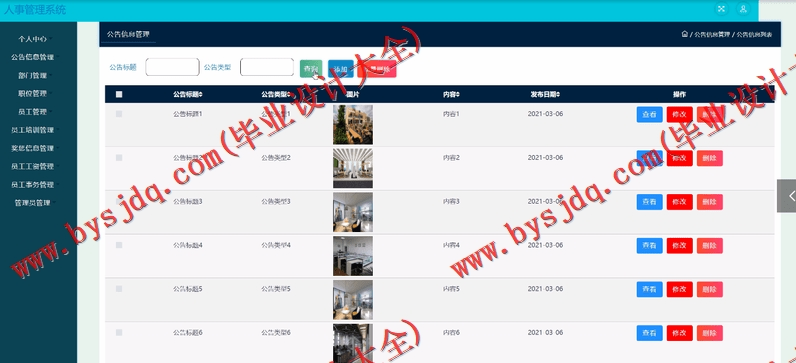Click the 2021-03-06 date in 公告标题5 row
Image resolution: width=796 pixels, height=363 pixels.
545,289
